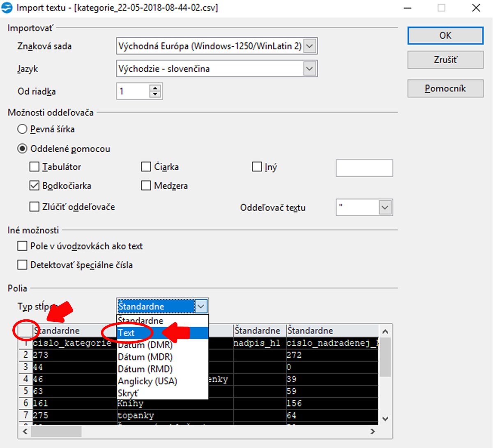The height and width of the screenshot is (448, 493).
Task: Toggle Zlúčiť oddeľovače checkbox
Action: pyautogui.click(x=35, y=207)
